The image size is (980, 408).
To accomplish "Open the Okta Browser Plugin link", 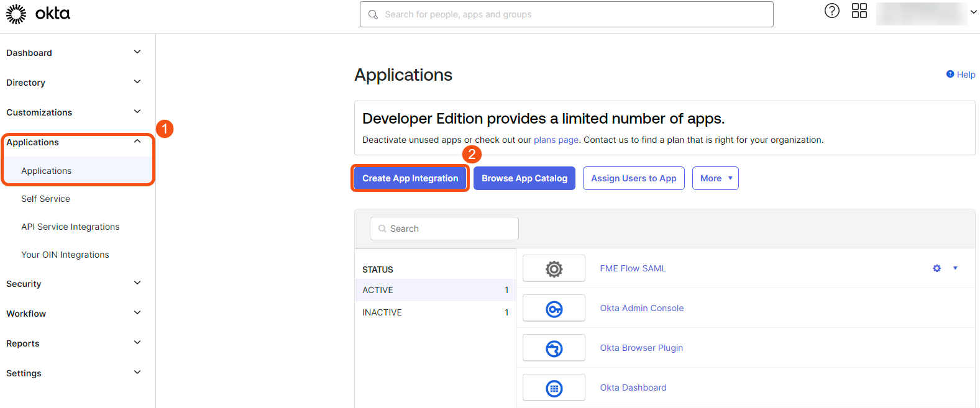I will pyautogui.click(x=641, y=348).
